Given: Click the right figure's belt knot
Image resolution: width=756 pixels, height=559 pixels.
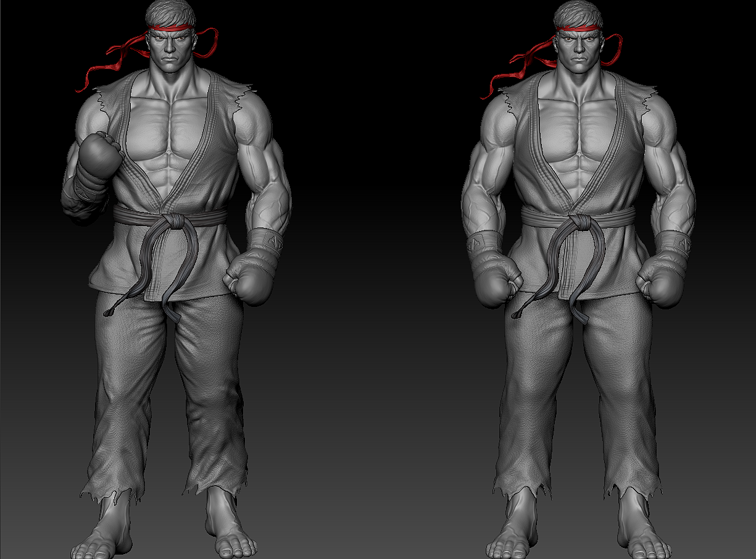Looking at the screenshot, I should tap(579, 222).
